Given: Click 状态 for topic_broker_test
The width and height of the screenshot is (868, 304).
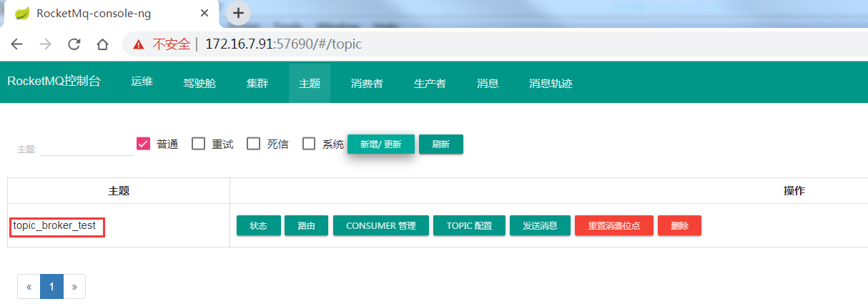Looking at the screenshot, I should pos(258,225).
